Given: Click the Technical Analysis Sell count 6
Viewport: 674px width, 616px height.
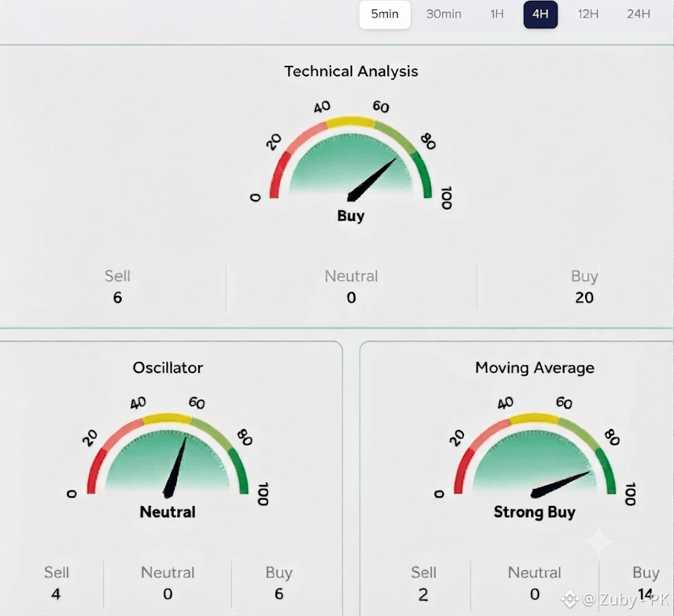Looking at the screenshot, I should coord(117,297).
